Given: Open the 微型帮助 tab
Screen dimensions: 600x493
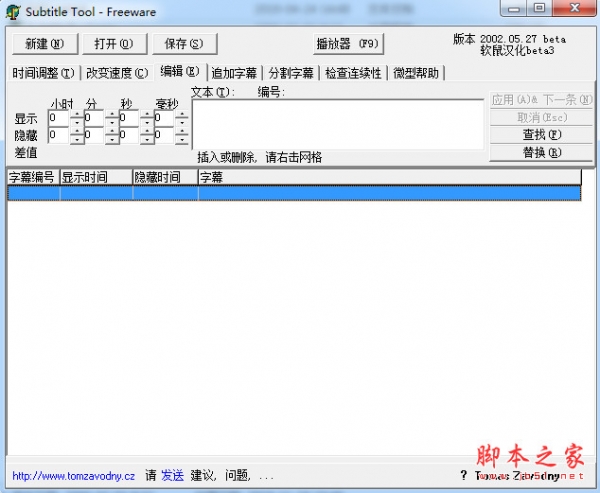Looking at the screenshot, I should click(x=416, y=73).
